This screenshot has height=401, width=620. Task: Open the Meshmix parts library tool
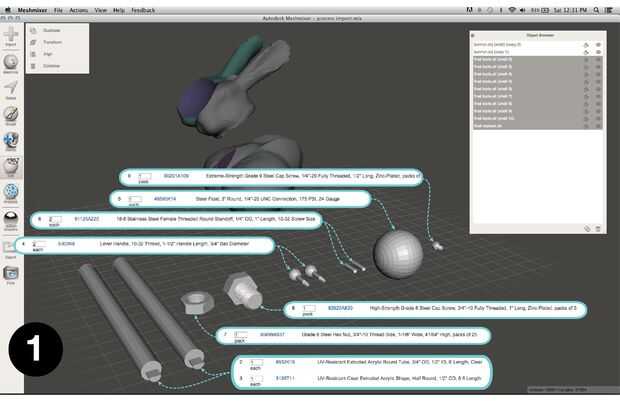pos(11,63)
